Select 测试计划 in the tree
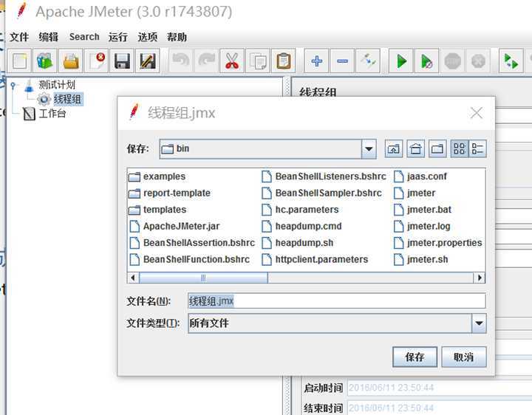The height and width of the screenshot is (415, 532). (57, 84)
